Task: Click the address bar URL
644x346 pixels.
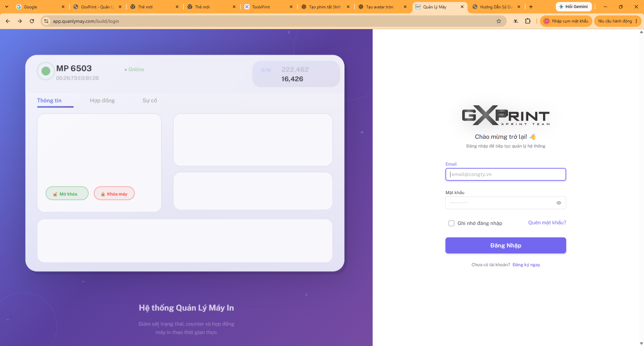Action: (x=86, y=21)
